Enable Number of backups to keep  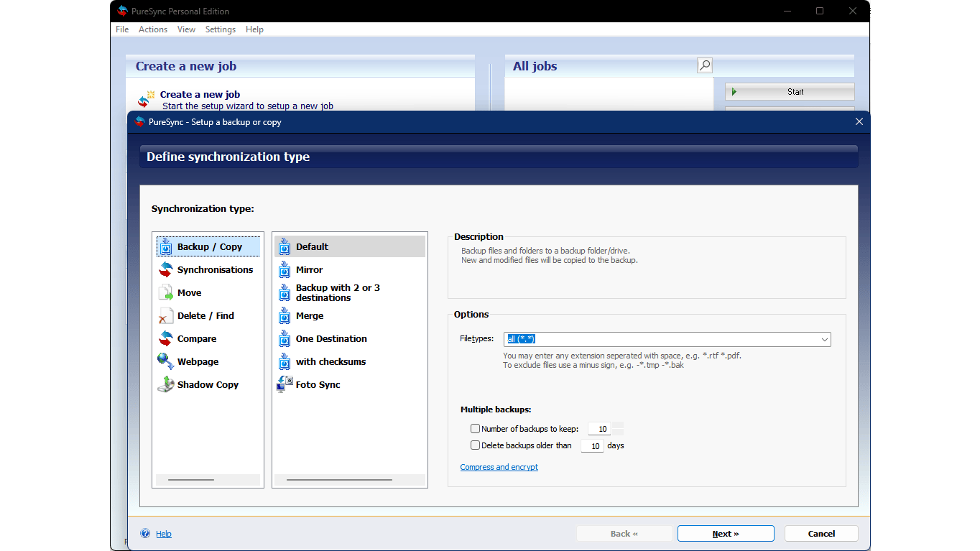pos(475,429)
